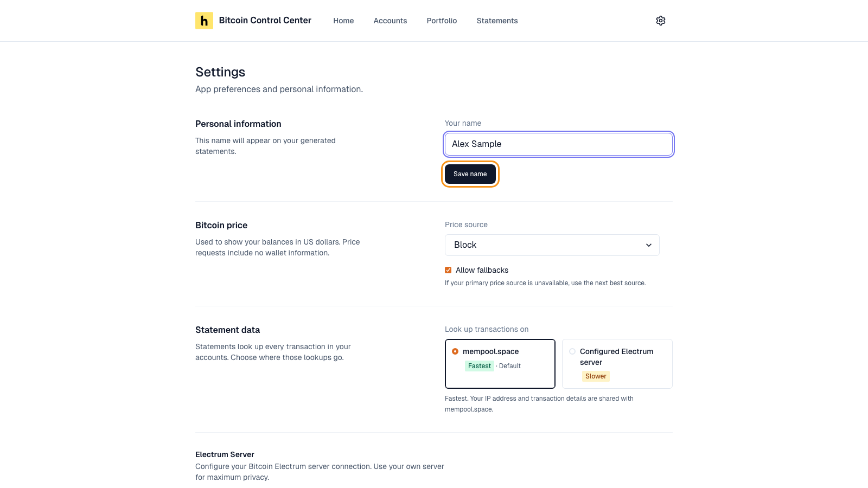Go to the Home page
This screenshot has width=868, height=488.
pos(343,21)
